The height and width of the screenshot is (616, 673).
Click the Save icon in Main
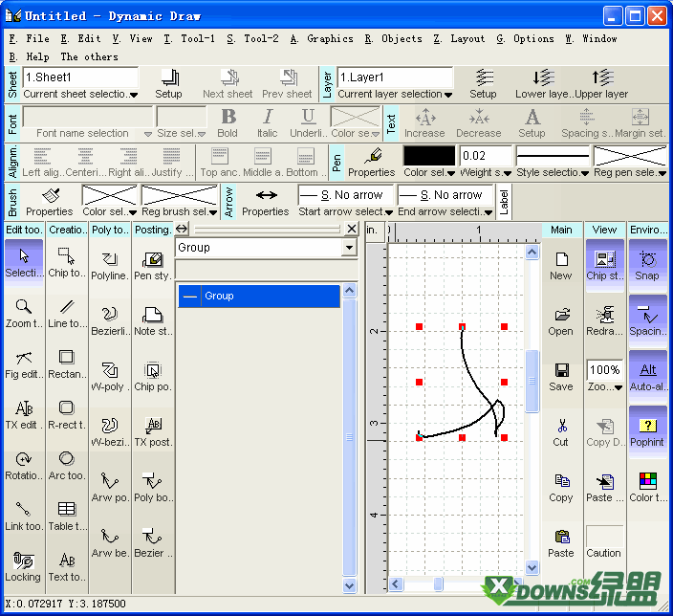561,377
